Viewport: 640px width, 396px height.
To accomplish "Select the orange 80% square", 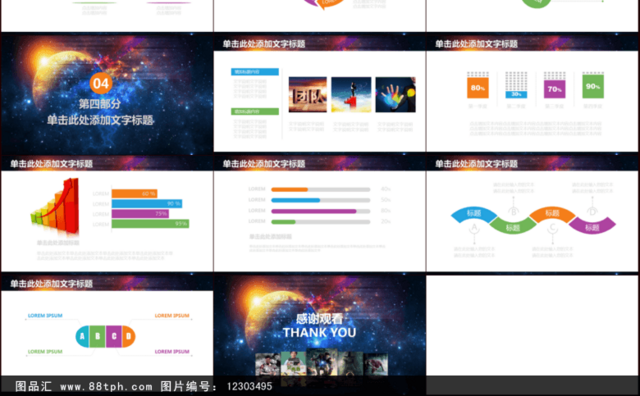I will point(478,88).
